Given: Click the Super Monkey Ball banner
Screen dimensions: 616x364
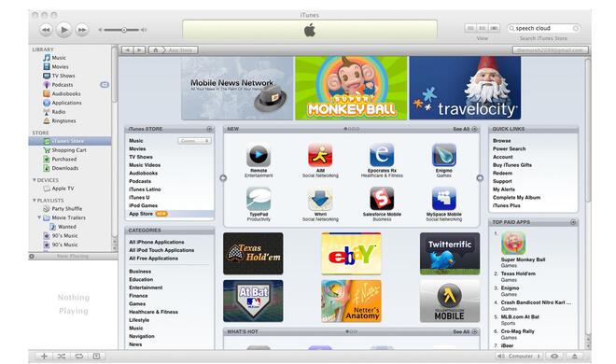Looking at the screenshot, I should tap(351, 88).
